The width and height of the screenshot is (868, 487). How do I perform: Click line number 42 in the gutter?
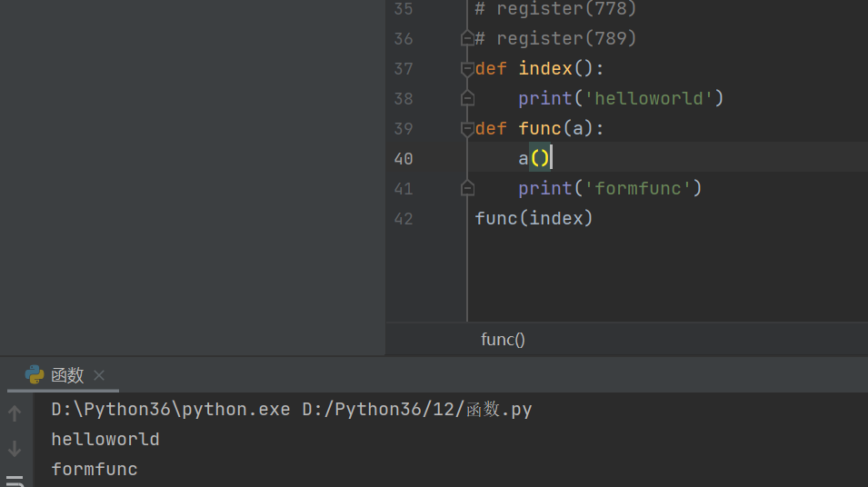[403, 218]
